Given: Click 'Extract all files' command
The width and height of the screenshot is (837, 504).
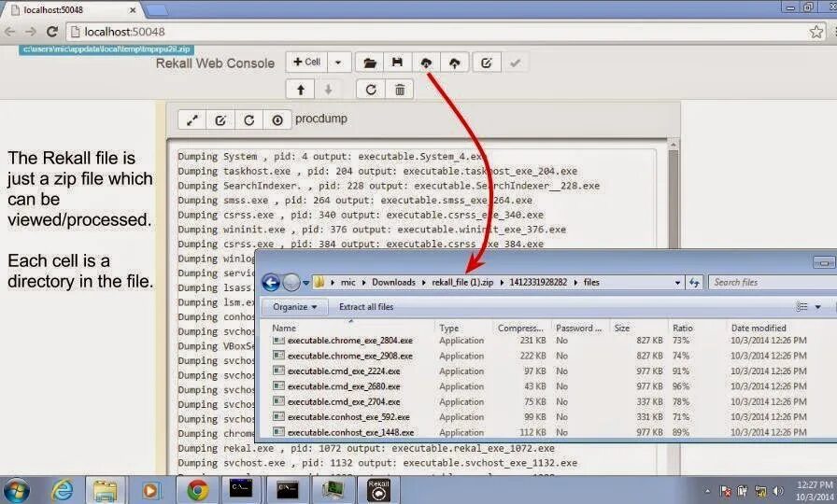Looking at the screenshot, I should click(x=366, y=307).
